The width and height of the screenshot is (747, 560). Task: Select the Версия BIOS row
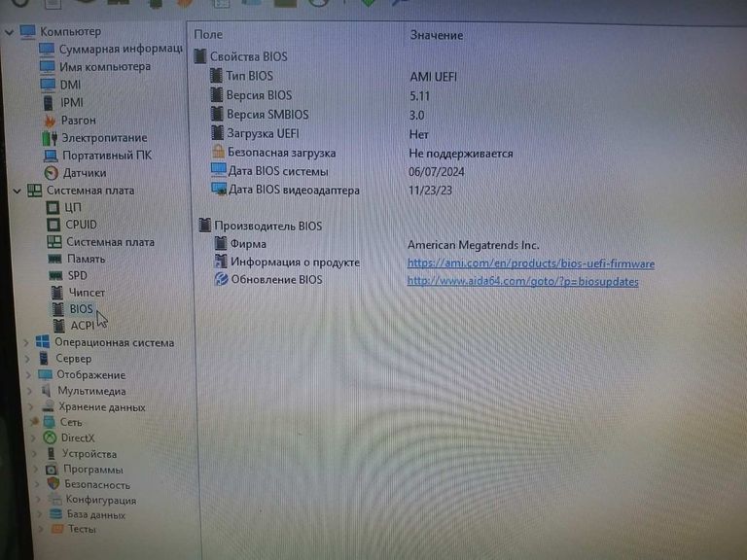click(259, 95)
